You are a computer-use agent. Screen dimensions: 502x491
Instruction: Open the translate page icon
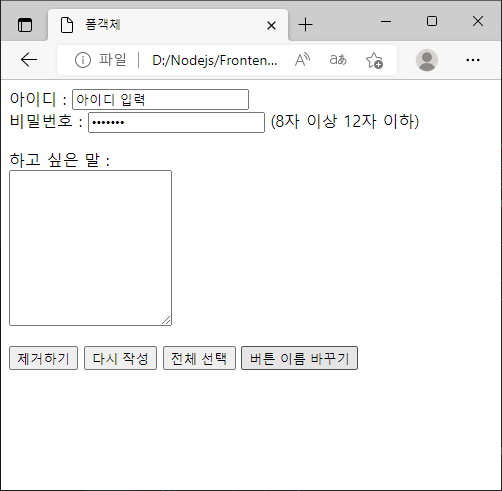(x=338, y=60)
